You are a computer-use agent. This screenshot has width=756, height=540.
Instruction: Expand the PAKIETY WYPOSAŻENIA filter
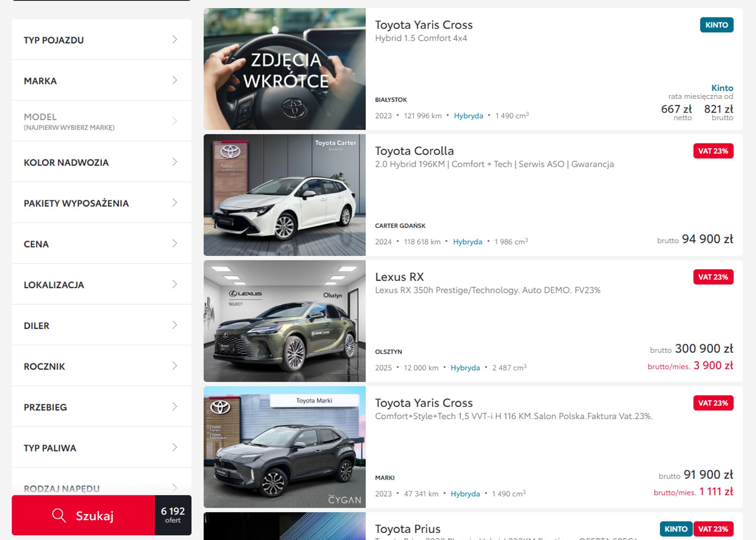101,203
